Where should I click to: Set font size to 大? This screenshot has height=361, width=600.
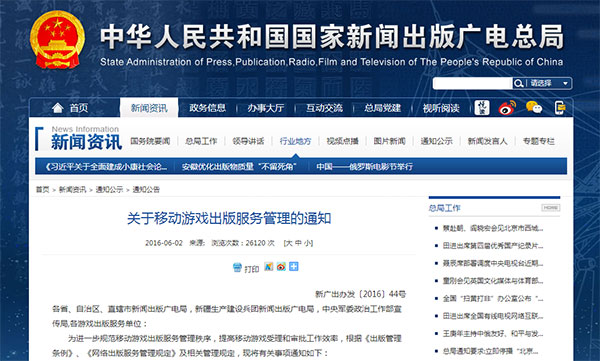click(x=289, y=243)
